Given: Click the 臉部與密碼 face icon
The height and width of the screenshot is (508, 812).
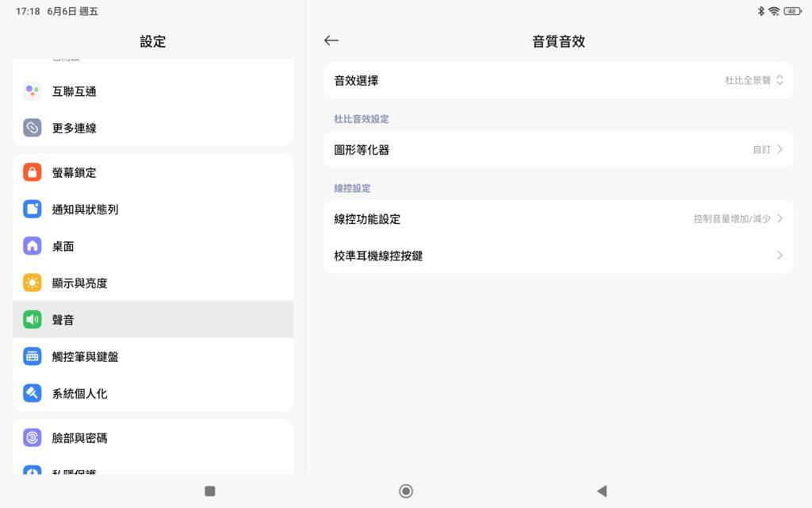Looking at the screenshot, I should [32, 437].
